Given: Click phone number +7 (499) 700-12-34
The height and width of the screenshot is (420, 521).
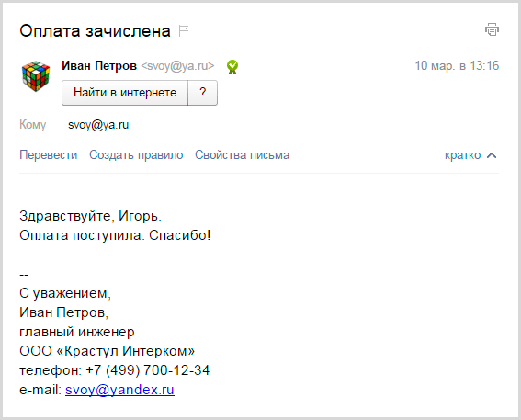Looking at the screenshot, I should coord(148,370).
